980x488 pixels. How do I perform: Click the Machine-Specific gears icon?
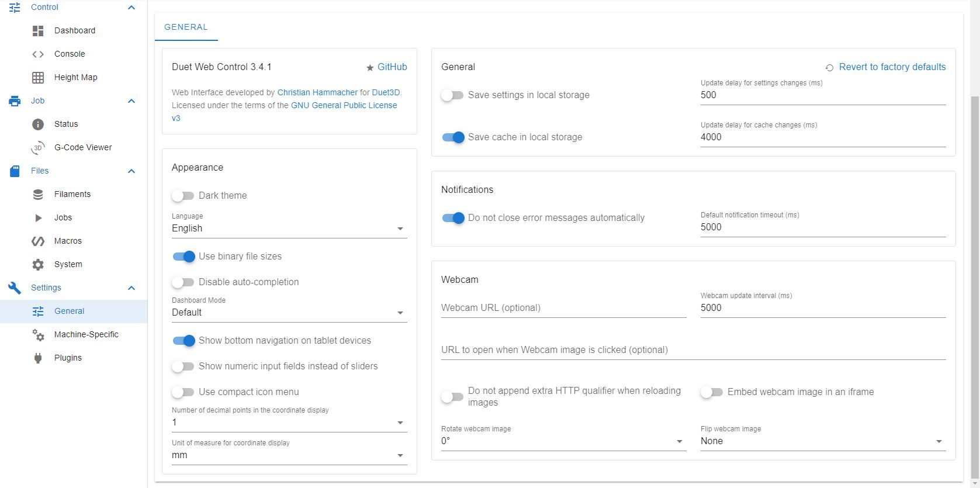[38, 334]
